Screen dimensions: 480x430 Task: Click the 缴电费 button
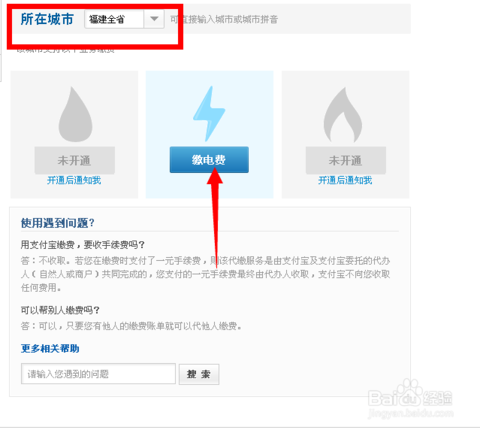click(209, 160)
